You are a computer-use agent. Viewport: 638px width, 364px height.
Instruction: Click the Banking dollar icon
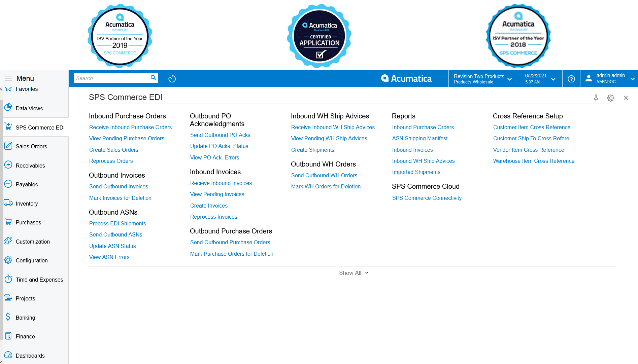pos(8,317)
